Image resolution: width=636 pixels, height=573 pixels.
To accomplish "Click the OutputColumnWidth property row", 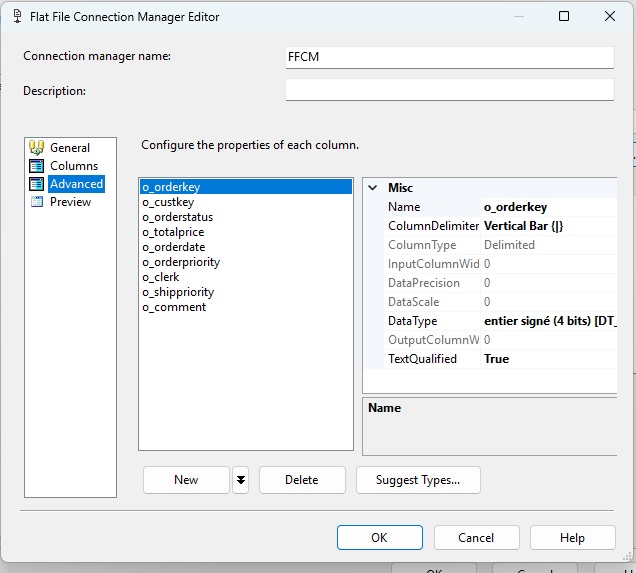I will click(501, 340).
